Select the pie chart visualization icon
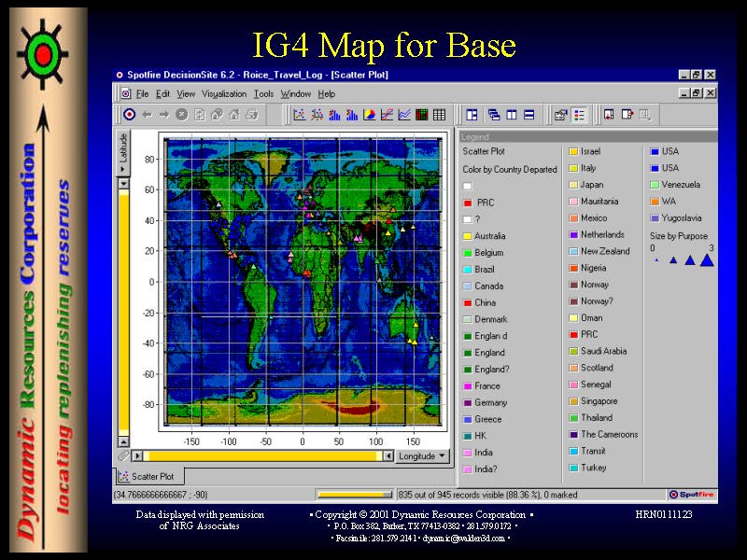The height and width of the screenshot is (560, 747). click(x=369, y=115)
